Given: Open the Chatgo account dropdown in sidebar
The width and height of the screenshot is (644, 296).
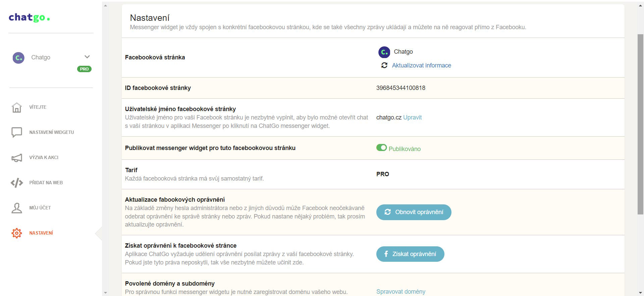Looking at the screenshot, I should [51, 57].
